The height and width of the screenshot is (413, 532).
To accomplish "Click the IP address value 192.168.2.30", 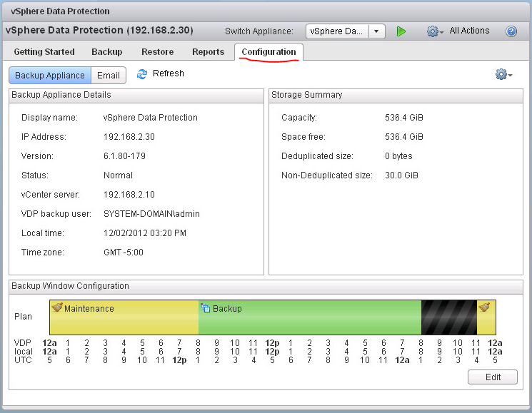I will (x=129, y=137).
